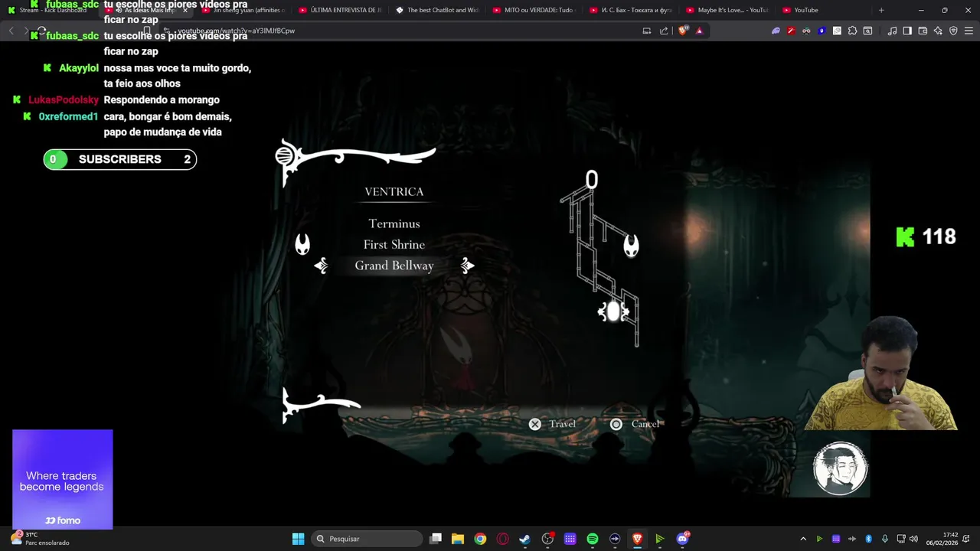Open the fomo advertisement banner
Viewport: 980px width, 551px height.
[62, 479]
